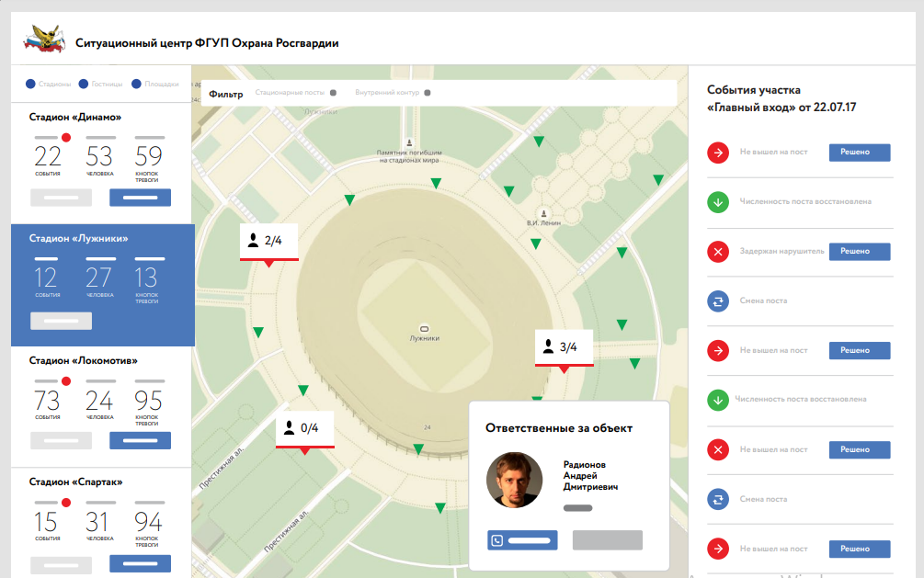Click the blue shift-change icon labeled Смена поста
This screenshot has height=578, width=924.
click(718, 300)
